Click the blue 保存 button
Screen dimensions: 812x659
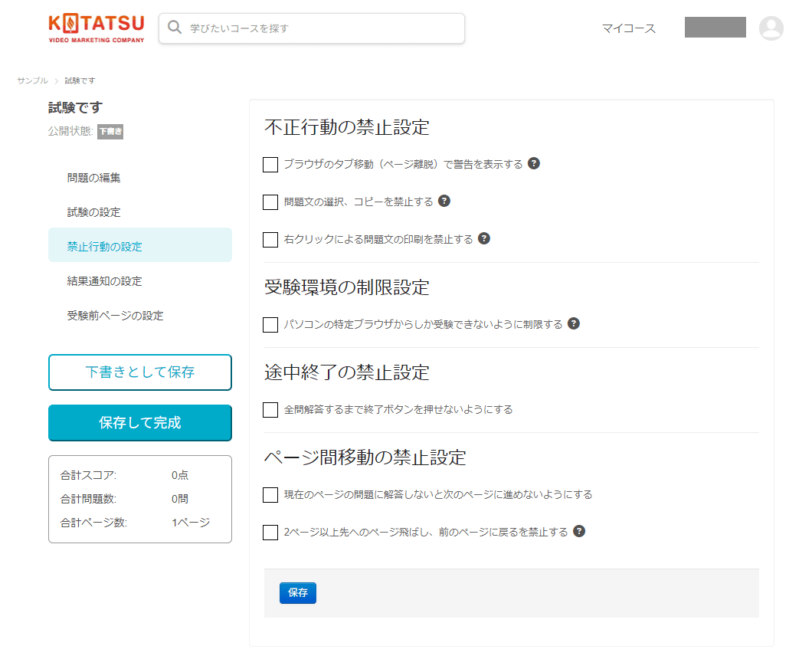click(297, 592)
